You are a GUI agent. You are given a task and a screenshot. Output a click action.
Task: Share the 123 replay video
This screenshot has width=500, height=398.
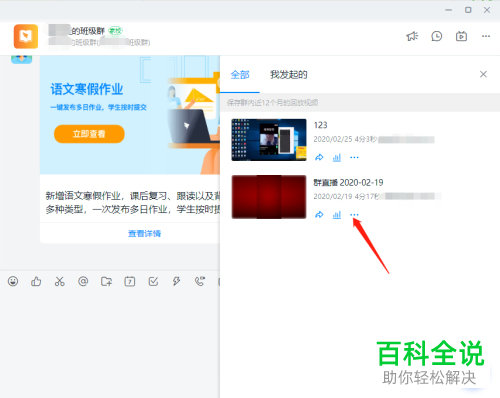319,157
